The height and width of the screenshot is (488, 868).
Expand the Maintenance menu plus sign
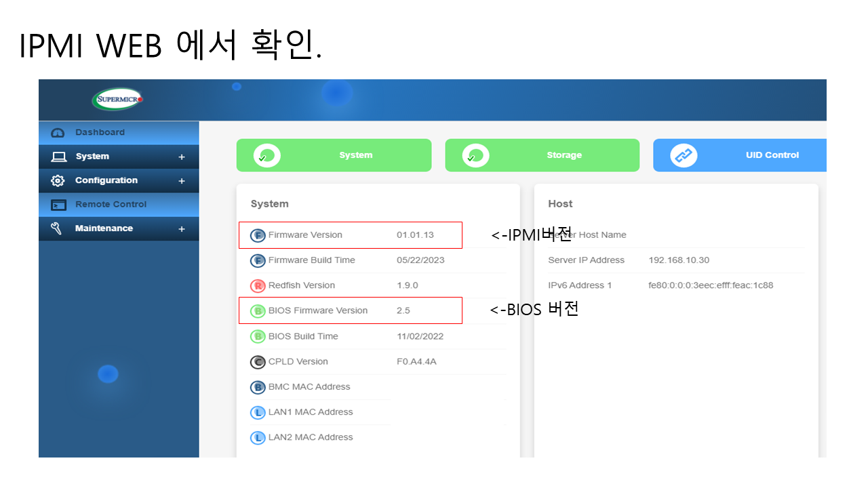click(x=181, y=229)
